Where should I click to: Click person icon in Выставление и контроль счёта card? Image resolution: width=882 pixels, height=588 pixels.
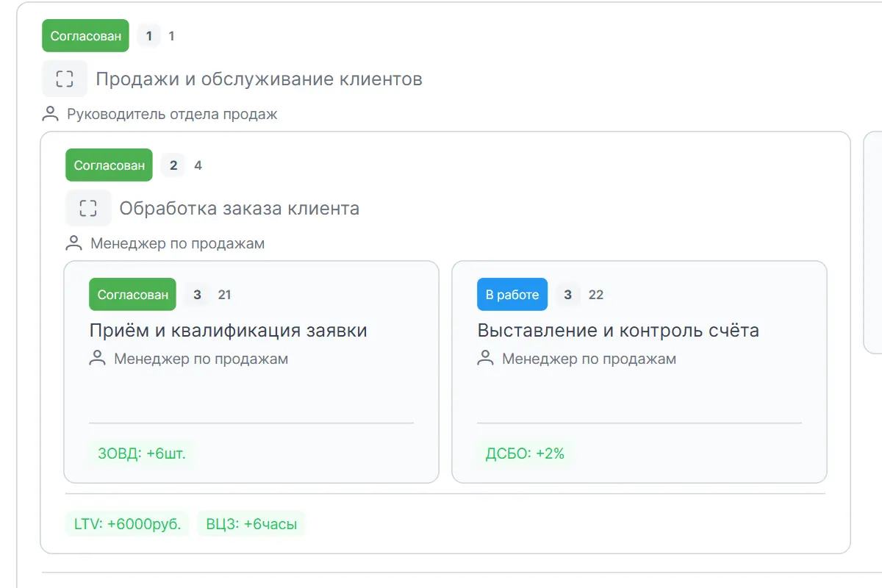tap(485, 359)
